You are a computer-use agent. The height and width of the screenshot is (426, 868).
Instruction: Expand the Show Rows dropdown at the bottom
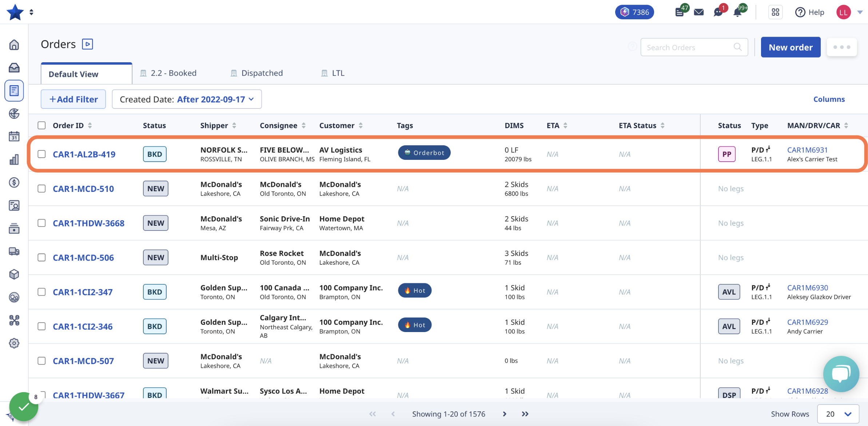pos(838,414)
